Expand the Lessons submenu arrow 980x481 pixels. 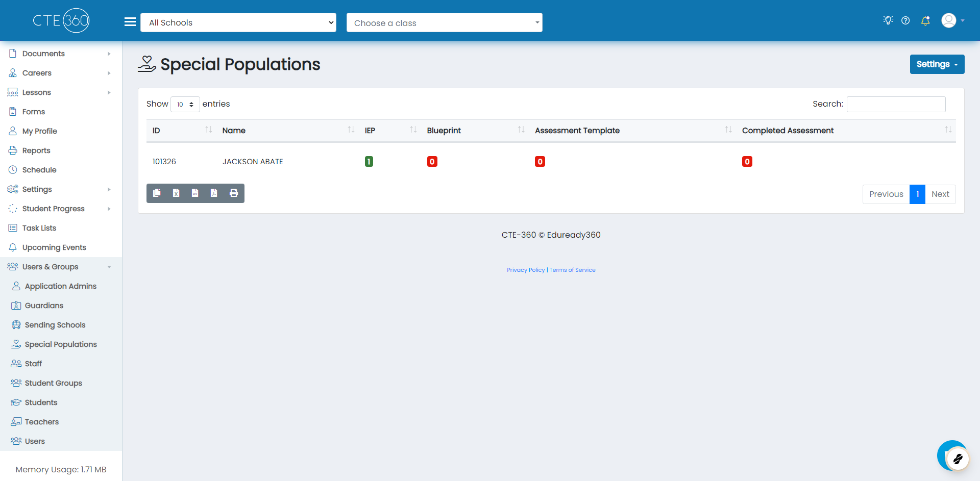click(109, 92)
